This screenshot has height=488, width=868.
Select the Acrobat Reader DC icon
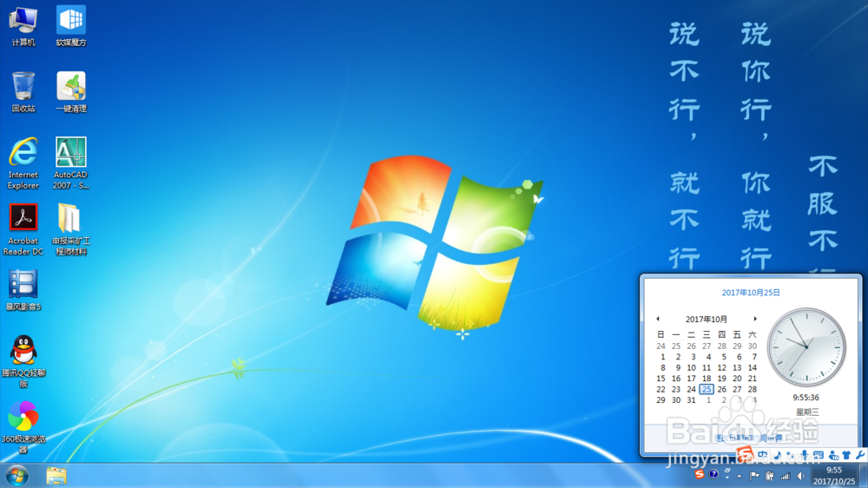[x=23, y=229]
